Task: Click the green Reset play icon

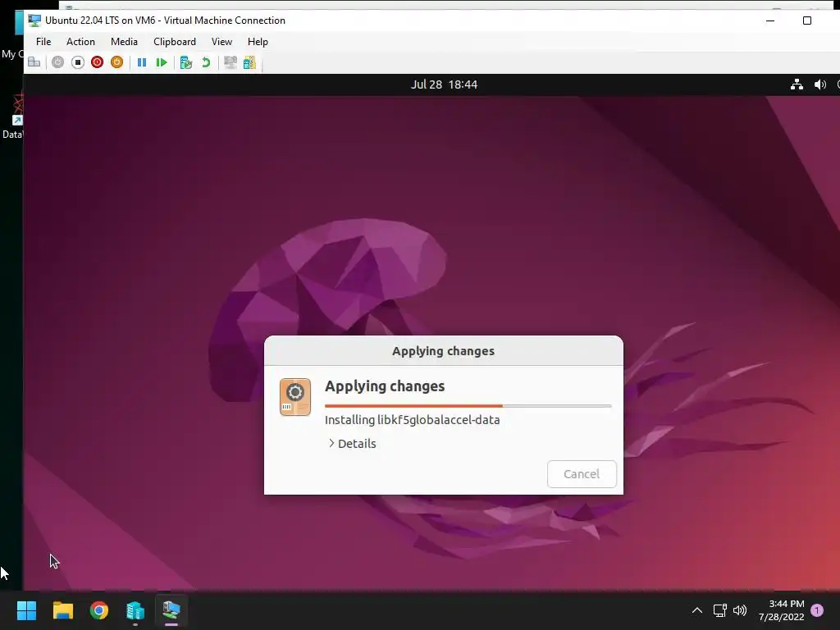Action: click(x=162, y=62)
